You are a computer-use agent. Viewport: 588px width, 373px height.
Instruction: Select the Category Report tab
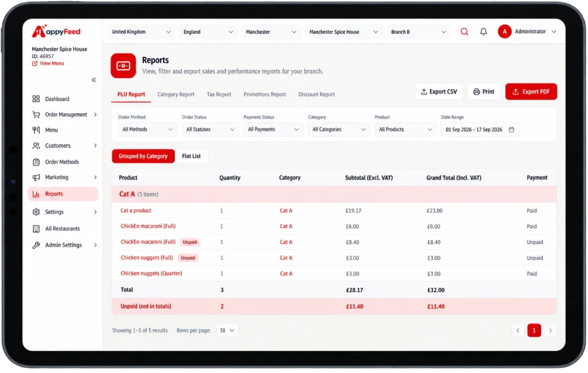(176, 95)
